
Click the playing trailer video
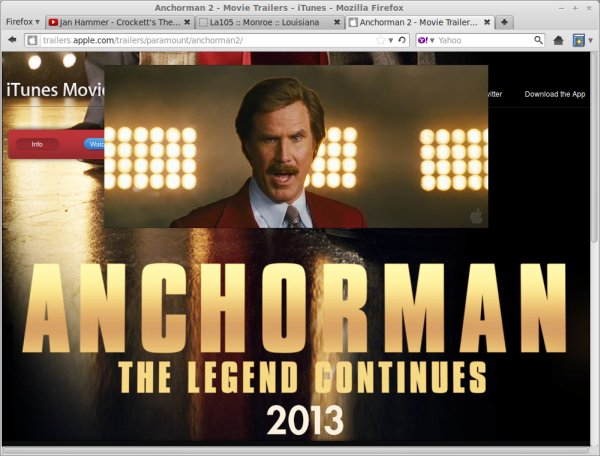point(296,147)
